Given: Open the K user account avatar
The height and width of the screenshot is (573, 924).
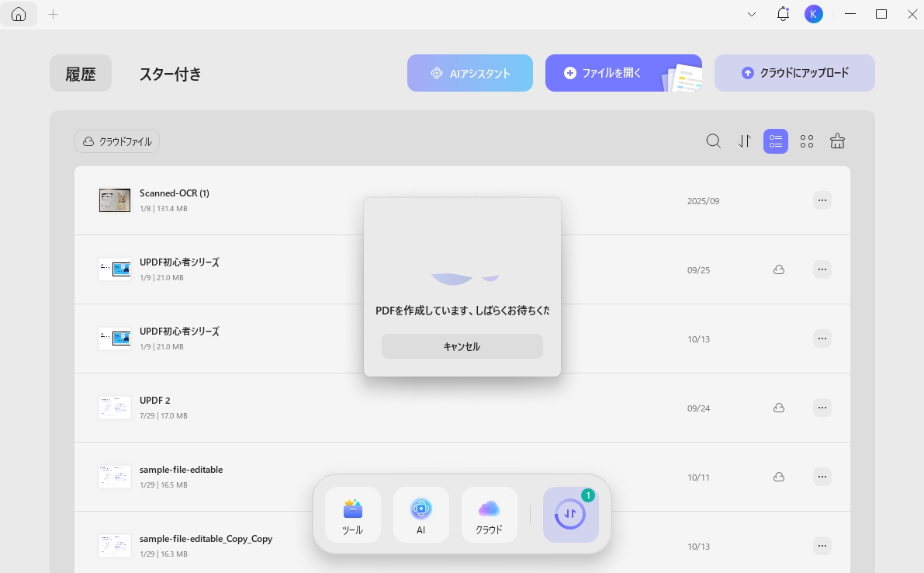Looking at the screenshot, I should [814, 14].
